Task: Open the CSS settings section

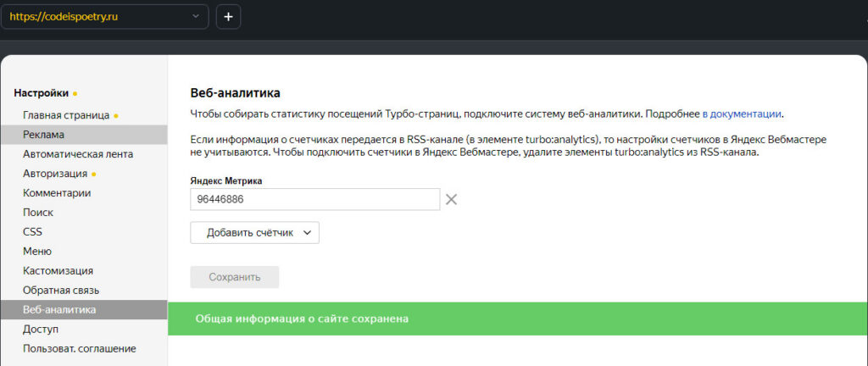Action: click(32, 232)
